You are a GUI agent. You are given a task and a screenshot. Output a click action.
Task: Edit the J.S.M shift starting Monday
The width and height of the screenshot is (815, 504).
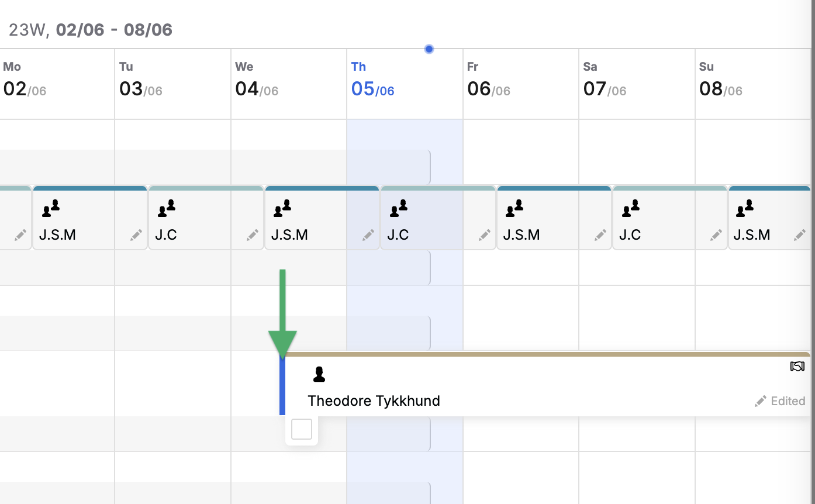[x=136, y=235]
